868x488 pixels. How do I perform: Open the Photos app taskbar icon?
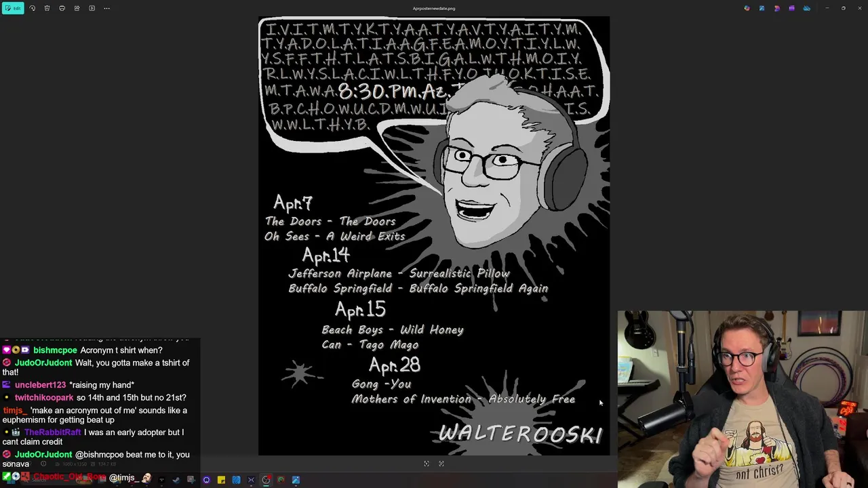(x=296, y=480)
